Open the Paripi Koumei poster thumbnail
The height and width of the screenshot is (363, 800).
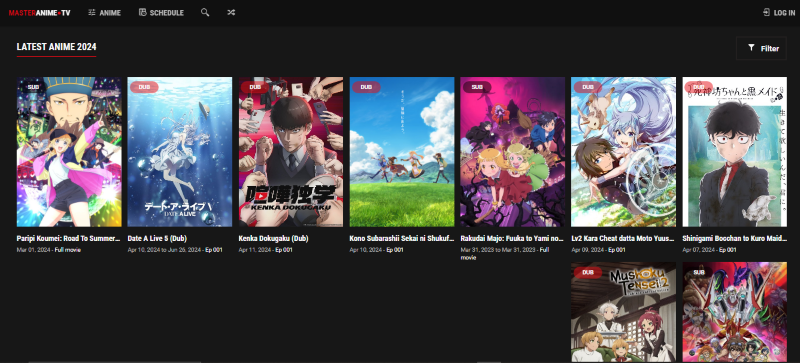pyautogui.click(x=69, y=152)
